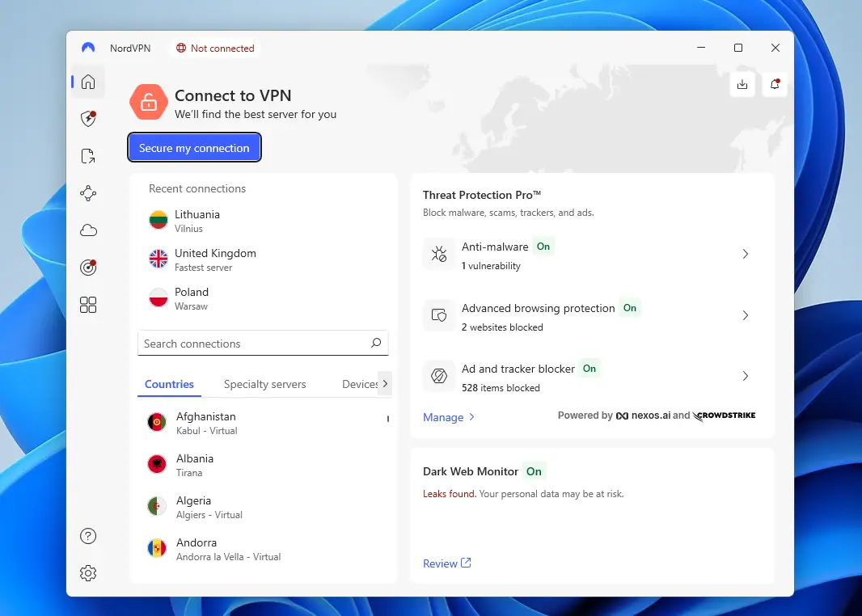Open the Help question mark icon

tap(88, 536)
